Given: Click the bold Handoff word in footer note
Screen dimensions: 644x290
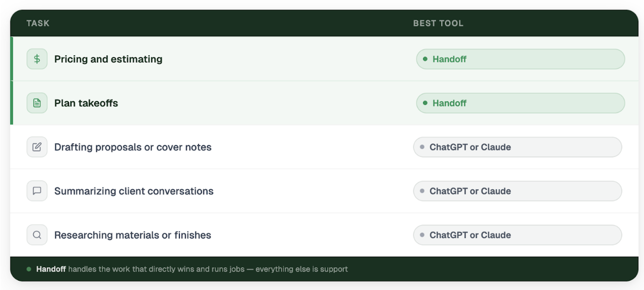Looking at the screenshot, I should click(51, 269).
